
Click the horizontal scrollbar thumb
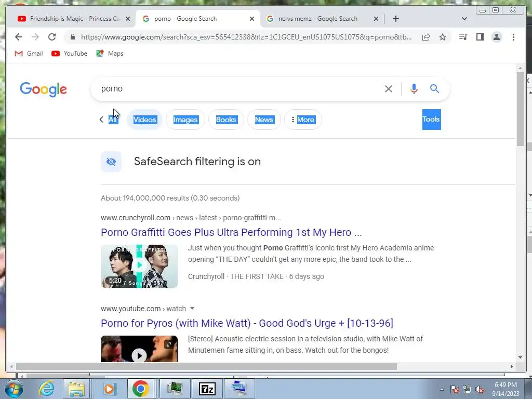point(206,366)
